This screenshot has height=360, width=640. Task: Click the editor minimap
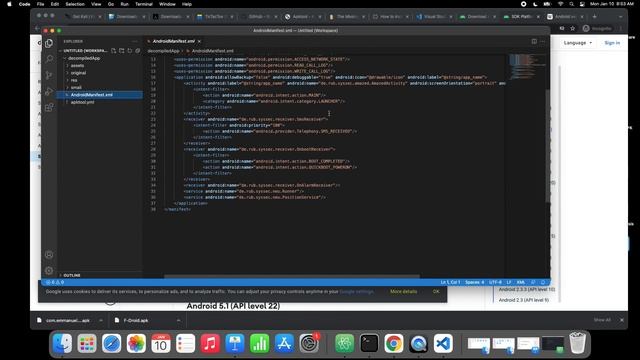[527, 66]
